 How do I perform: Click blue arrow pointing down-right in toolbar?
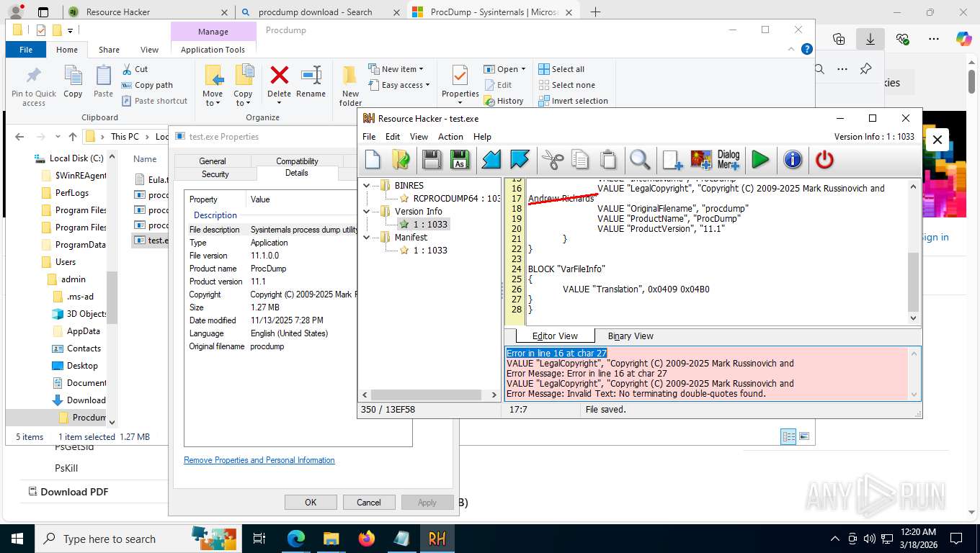[519, 159]
